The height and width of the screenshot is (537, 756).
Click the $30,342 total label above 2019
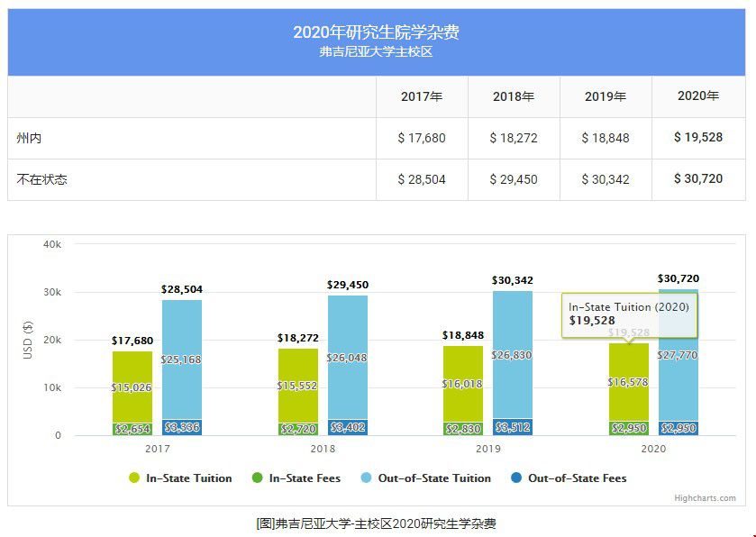(513, 280)
